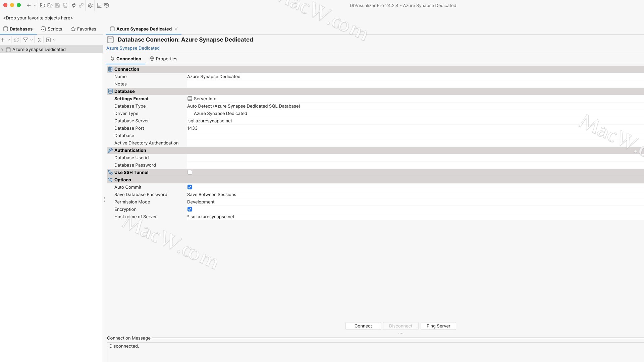Open Tool Properties gear icon in toolbar
The height and width of the screenshot is (362, 644).
click(90, 5)
